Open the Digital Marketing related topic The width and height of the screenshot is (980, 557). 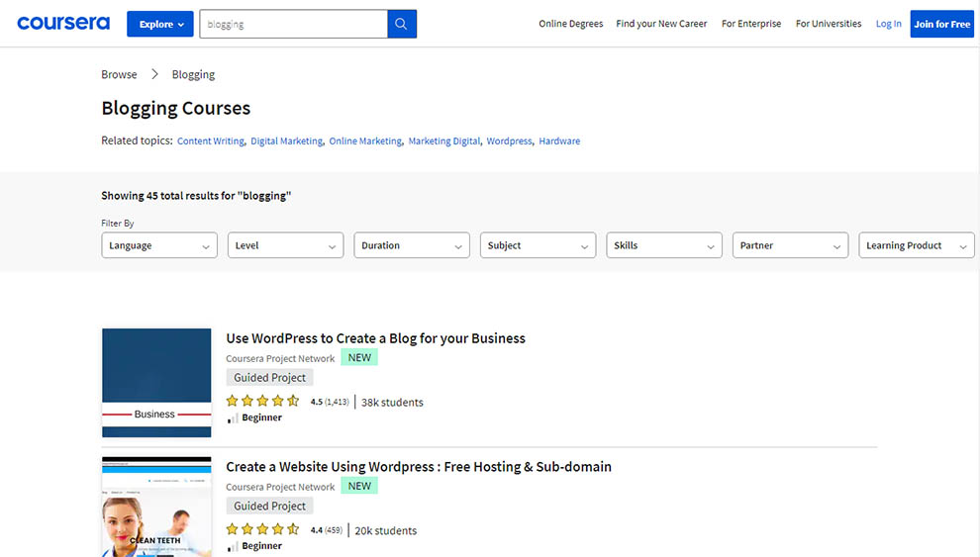(x=286, y=141)
